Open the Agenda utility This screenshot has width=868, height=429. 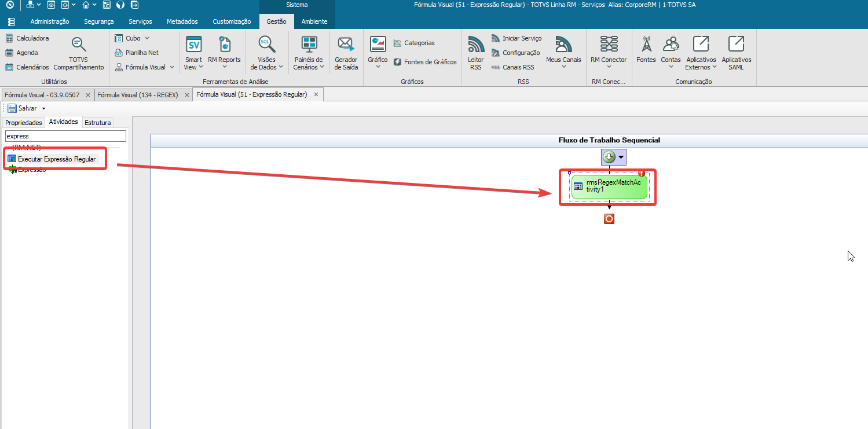[x=22, y=53]
